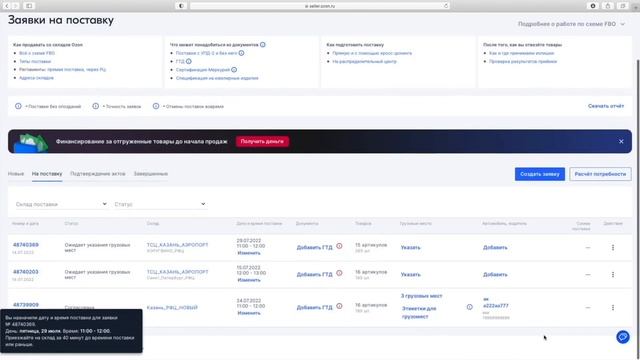Open the three-dot actions menu for request 48740369
Screen dimensions: 640x360
click(613, 248)
